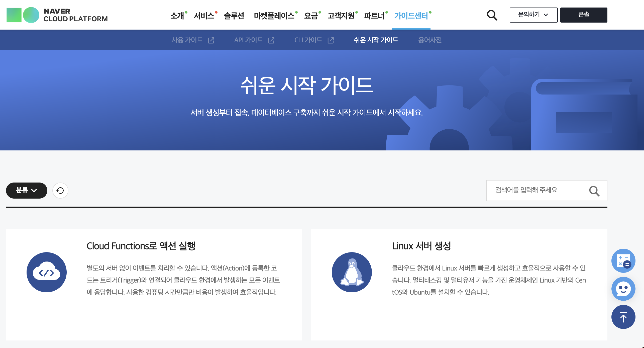This screenshot has width=644, height=348.
Task: Open the 사용 가이드 external link
Action: (x=192, y=40)
